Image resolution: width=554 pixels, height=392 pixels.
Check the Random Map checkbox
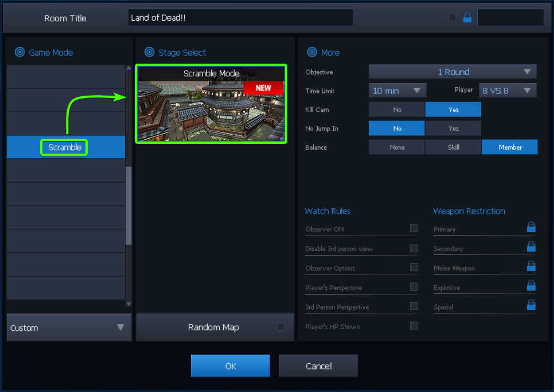(x=281, y=327)
